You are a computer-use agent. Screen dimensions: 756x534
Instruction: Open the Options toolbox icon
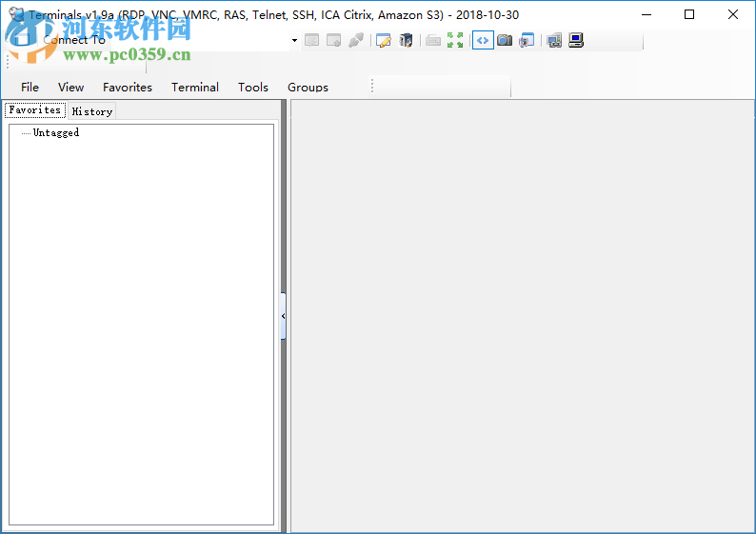pyautogui.click(x=406, y=41)
